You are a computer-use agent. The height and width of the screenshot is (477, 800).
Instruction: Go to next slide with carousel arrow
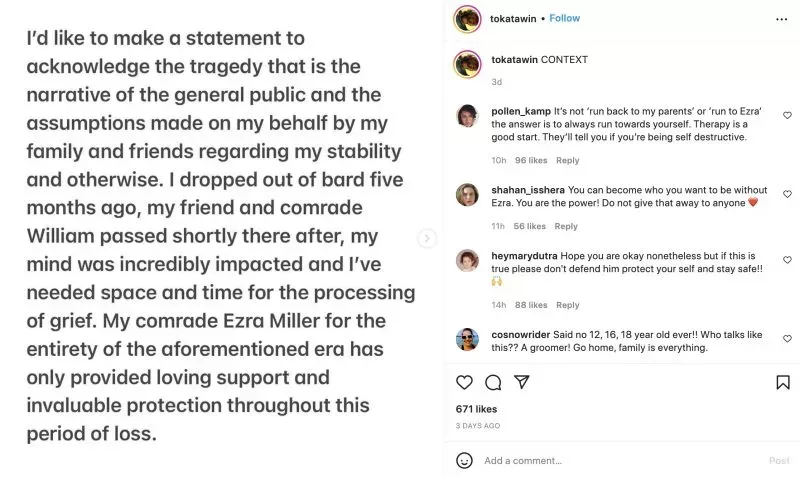tap(427, 238)
